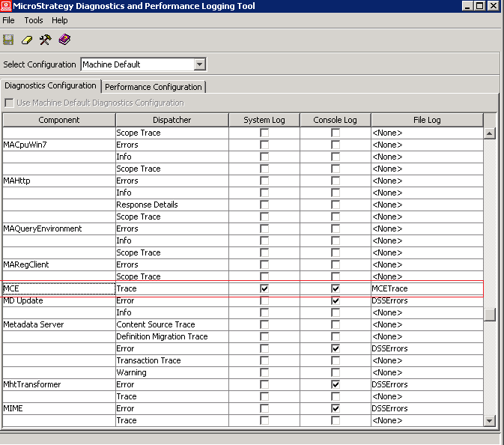Select the Diagnostics Configuration tab
The image size is (504, 445).
(51, 86)
